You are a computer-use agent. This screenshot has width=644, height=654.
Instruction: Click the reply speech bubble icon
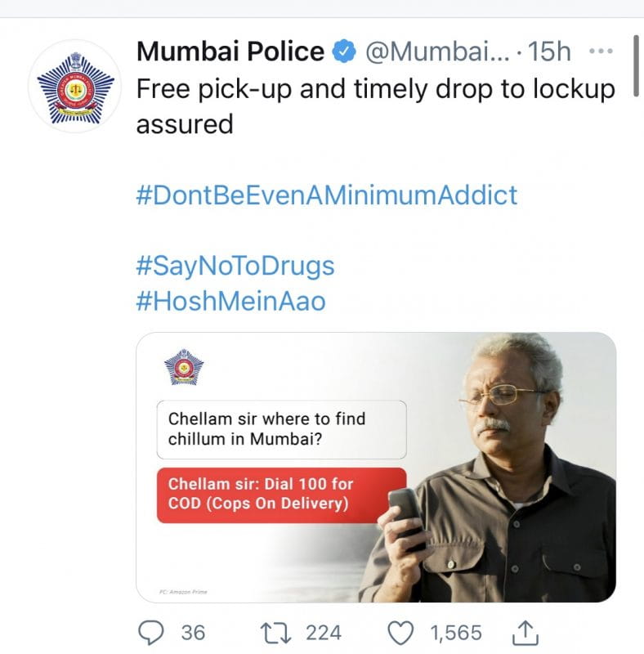point(148,631)
